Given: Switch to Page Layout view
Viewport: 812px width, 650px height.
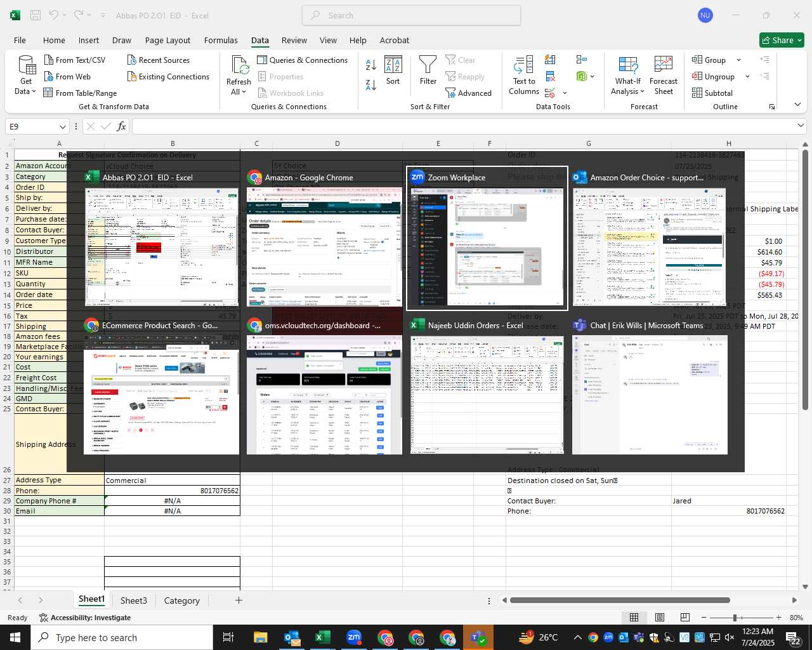Looking at the screenshot, I should click(x=660, y=618).
